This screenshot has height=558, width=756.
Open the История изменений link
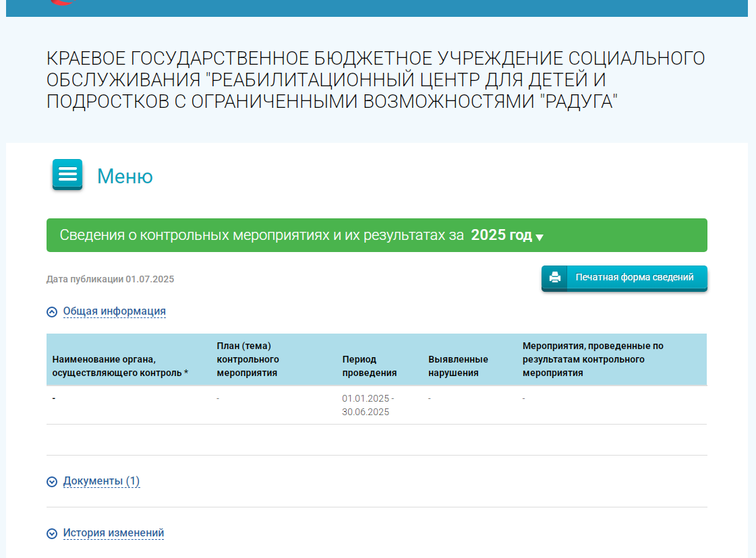113,533
